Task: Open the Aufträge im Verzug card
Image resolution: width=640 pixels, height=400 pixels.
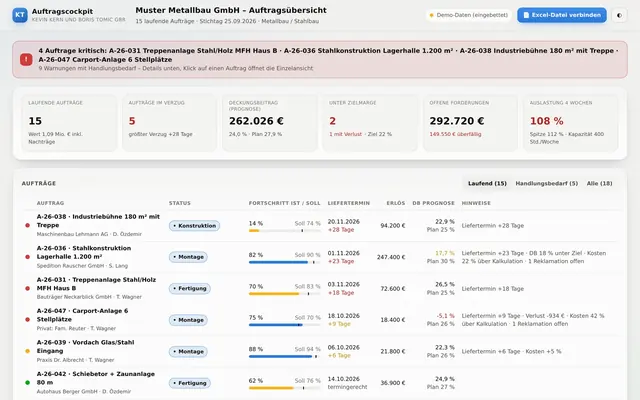Action: point(169,122)
